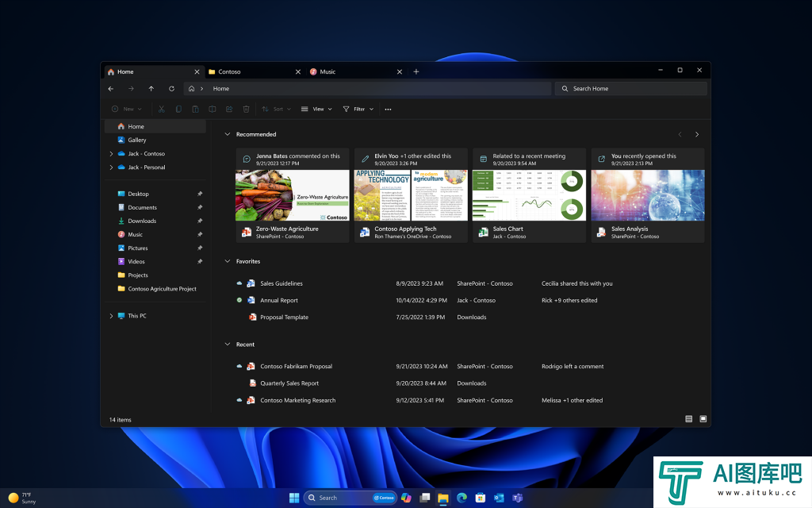
Task: Open Microsoft Edge from the taskbar
Action: point(462,498)
